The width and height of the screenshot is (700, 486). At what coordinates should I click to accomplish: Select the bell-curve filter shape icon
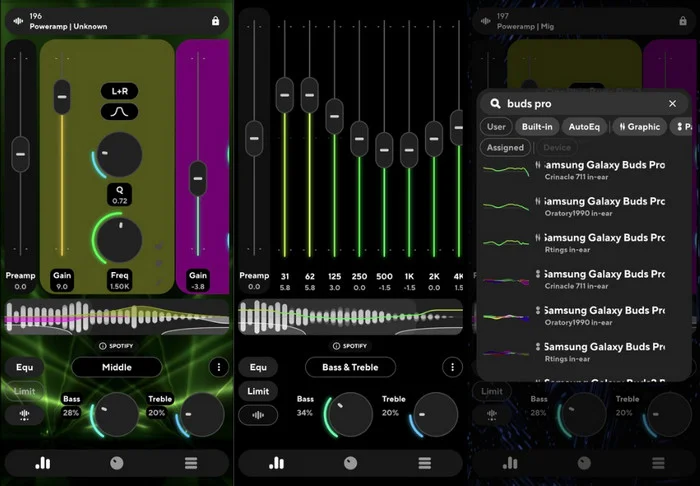(119, 112)
